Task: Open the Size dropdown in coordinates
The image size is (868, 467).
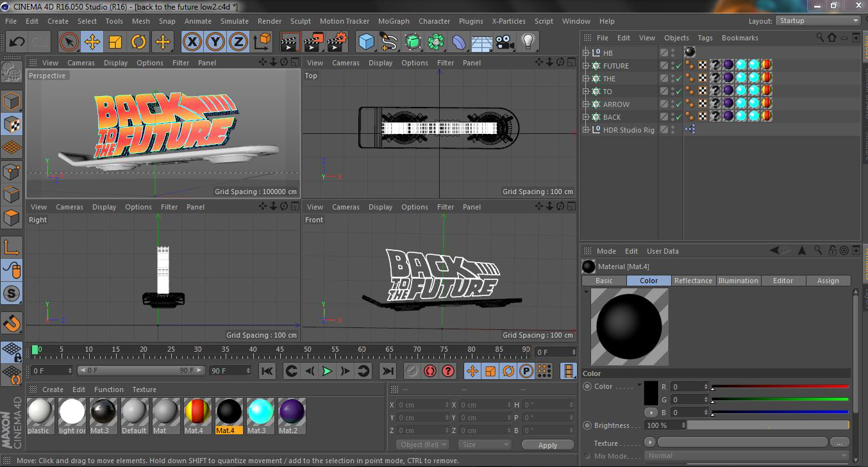Action: click(484, 445)
